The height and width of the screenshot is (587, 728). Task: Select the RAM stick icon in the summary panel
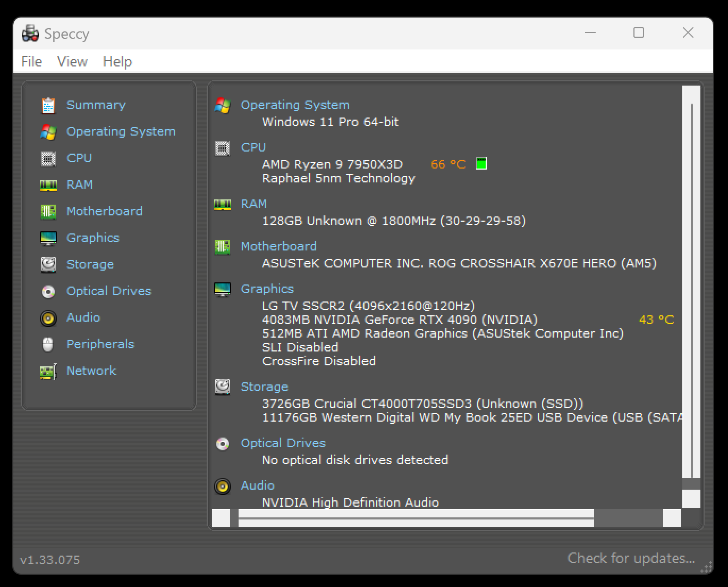(223, 204)
